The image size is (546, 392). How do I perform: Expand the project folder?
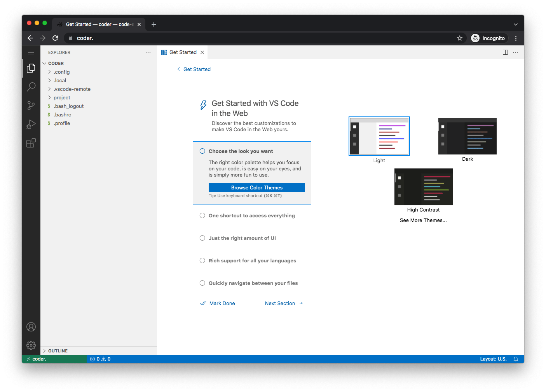point(62,98)
